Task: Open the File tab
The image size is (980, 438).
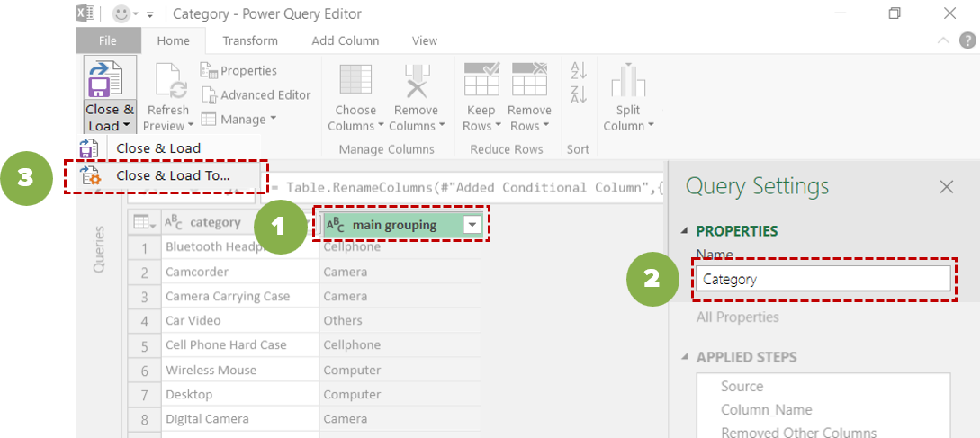Action: (x=107, y=40)
